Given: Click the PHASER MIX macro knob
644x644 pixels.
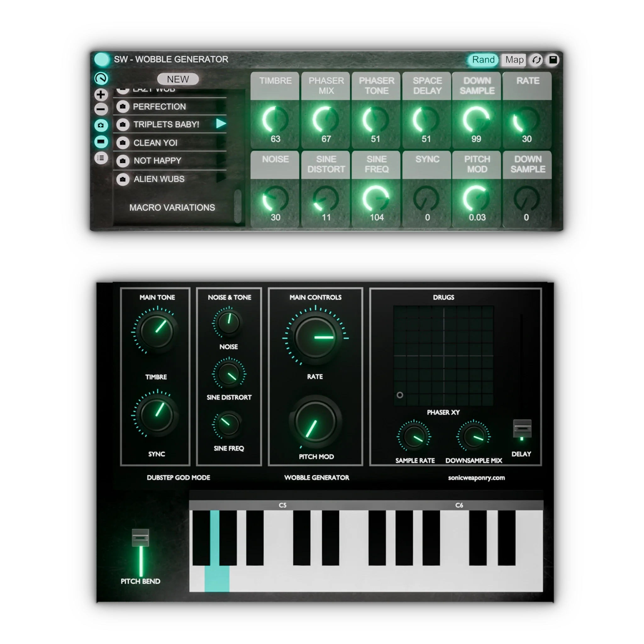Looking at the screenshot, I should point(326,119).
